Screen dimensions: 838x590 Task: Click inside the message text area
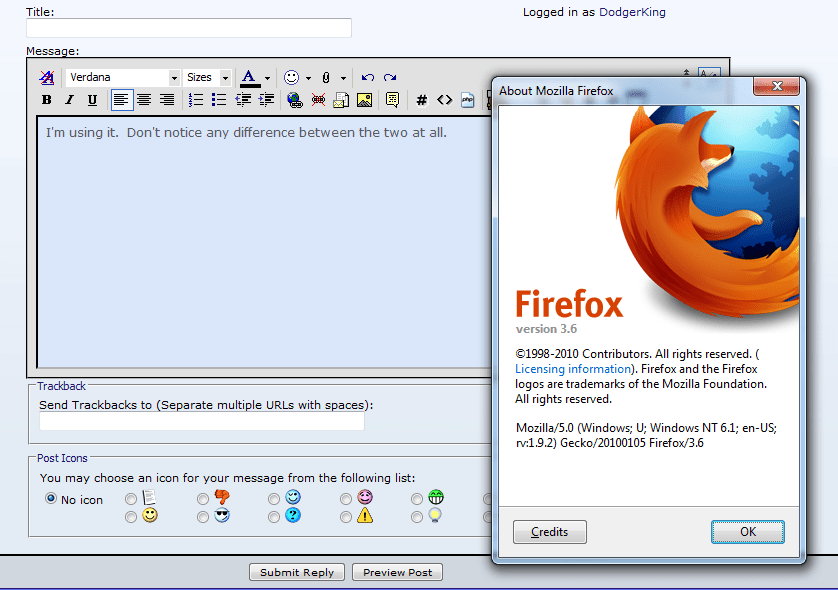264,242
